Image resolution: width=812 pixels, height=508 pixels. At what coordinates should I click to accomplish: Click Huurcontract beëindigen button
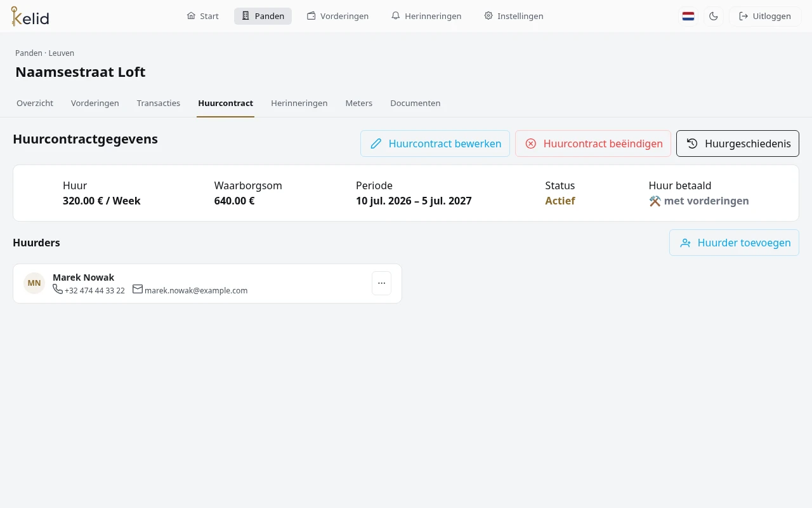[x=593, y=144]
